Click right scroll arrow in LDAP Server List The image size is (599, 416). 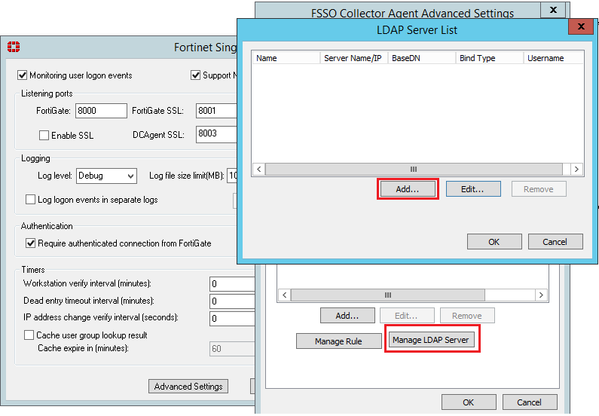[x=577, y=169]
